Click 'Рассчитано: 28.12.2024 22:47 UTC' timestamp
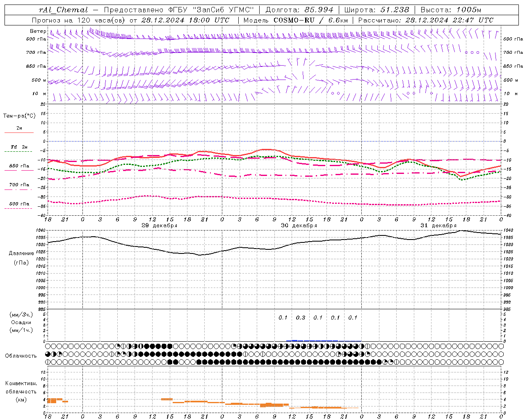Image resolution: width=525 pixels, height=420 pixels. (x=426, y=20)
